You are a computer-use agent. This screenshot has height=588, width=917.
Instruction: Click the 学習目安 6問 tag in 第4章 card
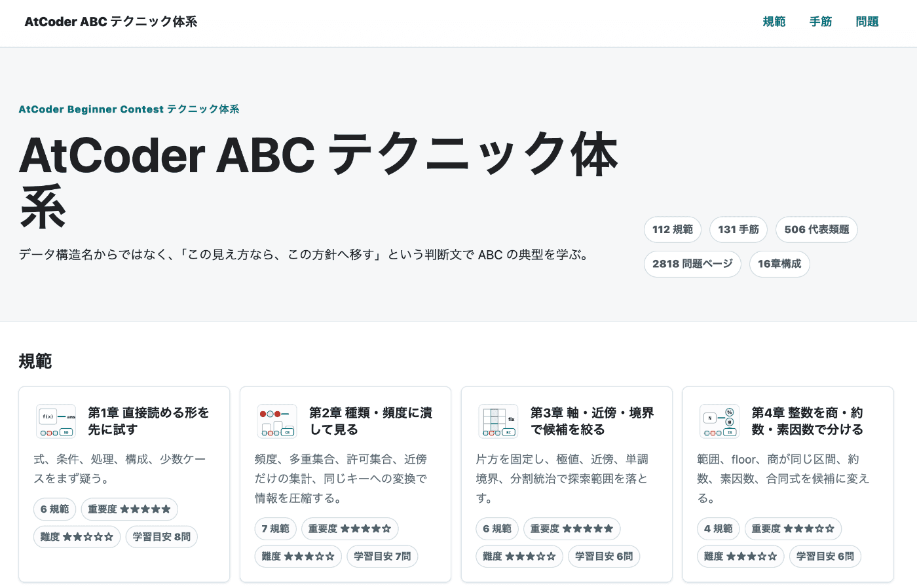[x=825, y=557]
